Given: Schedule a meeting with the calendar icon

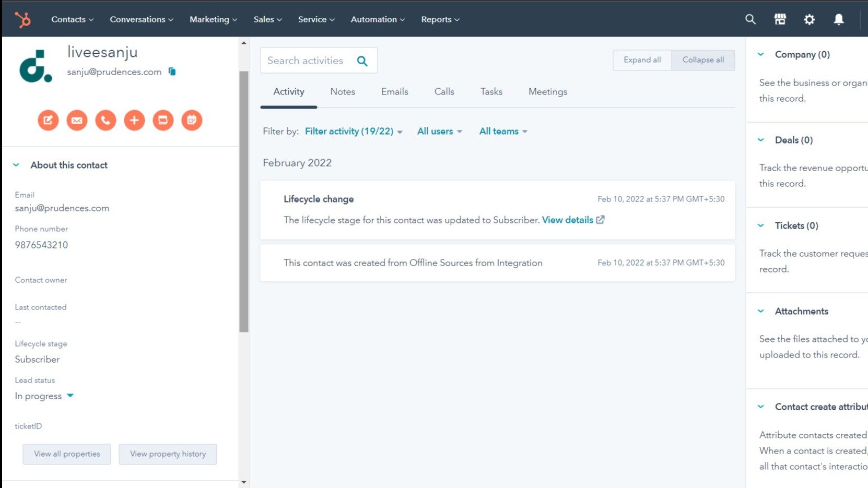Looking at the screenshot, I should click(192, 120).
